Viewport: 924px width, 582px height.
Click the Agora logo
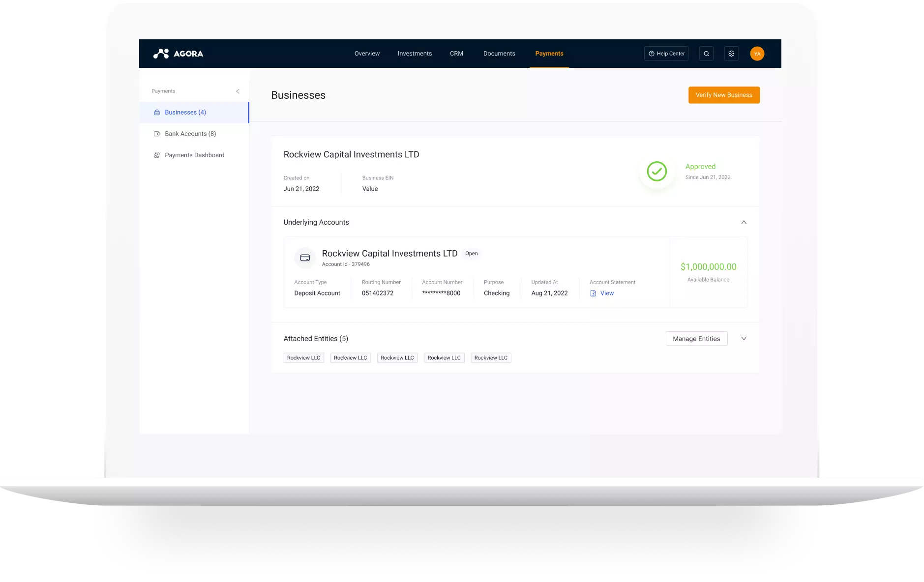click(178, 53)
